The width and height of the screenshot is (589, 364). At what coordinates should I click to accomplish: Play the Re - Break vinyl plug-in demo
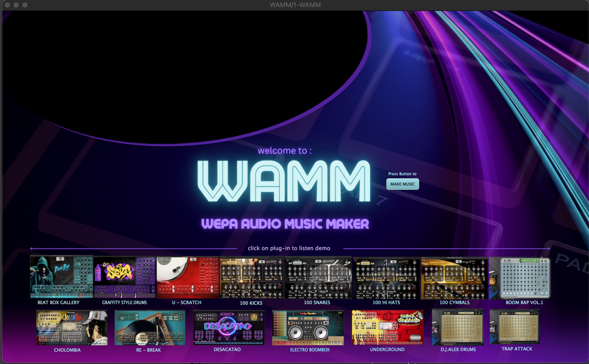click(150, 328)
